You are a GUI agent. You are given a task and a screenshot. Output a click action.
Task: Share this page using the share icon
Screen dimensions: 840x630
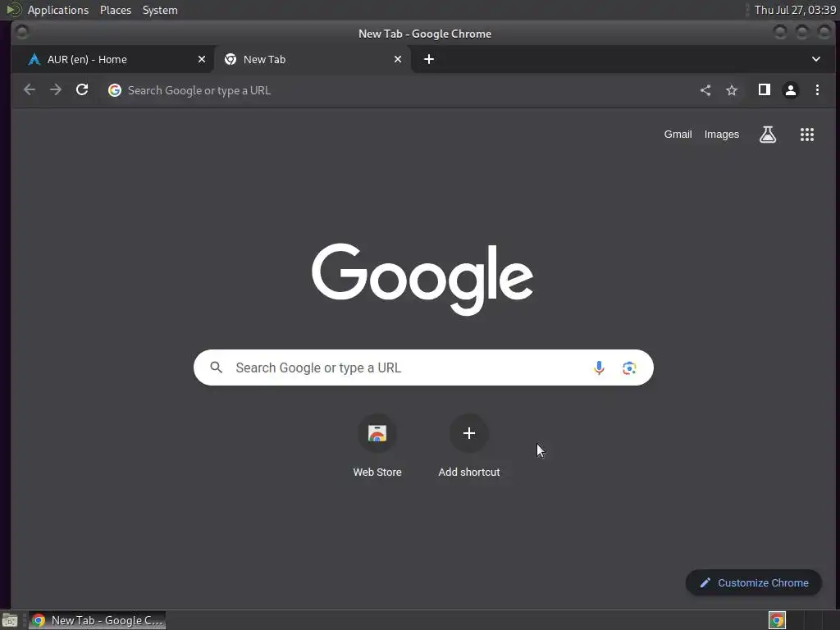[705, 90]
